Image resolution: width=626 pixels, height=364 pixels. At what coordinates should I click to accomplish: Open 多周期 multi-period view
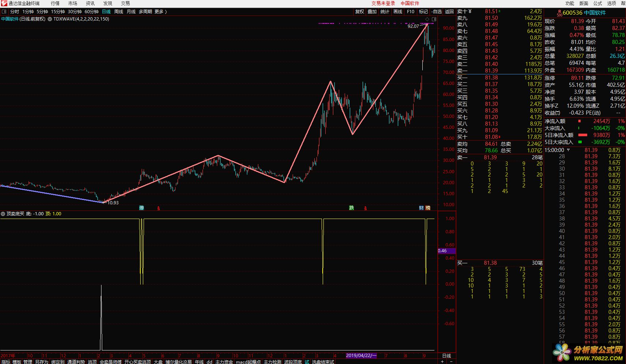point(145,12)
